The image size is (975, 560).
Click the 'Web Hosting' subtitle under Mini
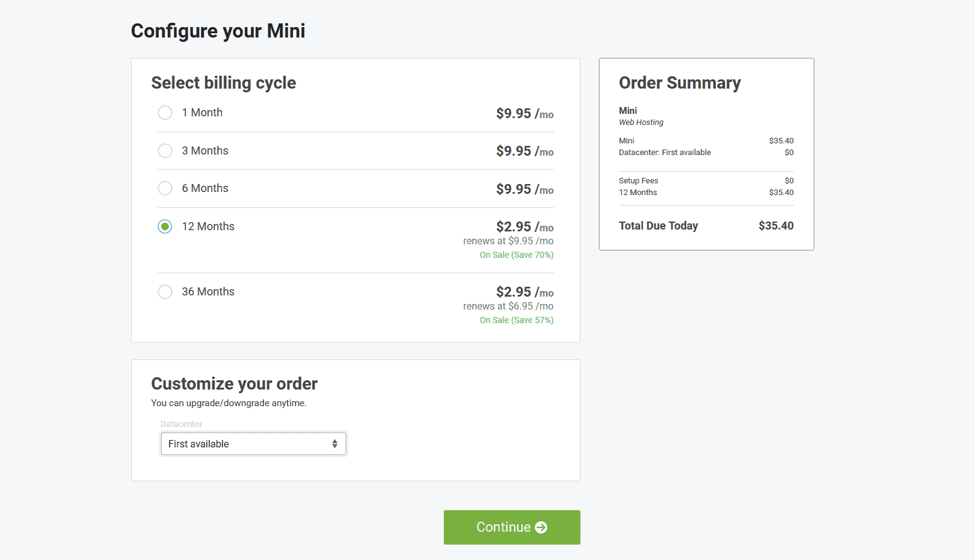[641, 122]
